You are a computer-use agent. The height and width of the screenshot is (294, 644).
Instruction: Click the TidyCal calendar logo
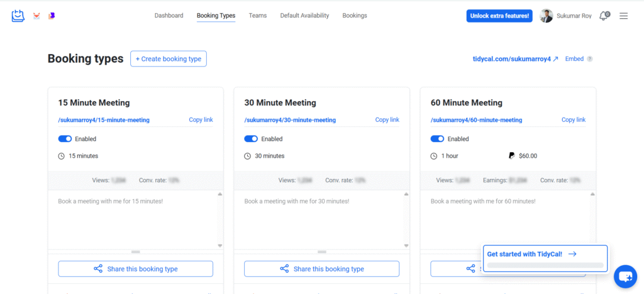point(18,16)
